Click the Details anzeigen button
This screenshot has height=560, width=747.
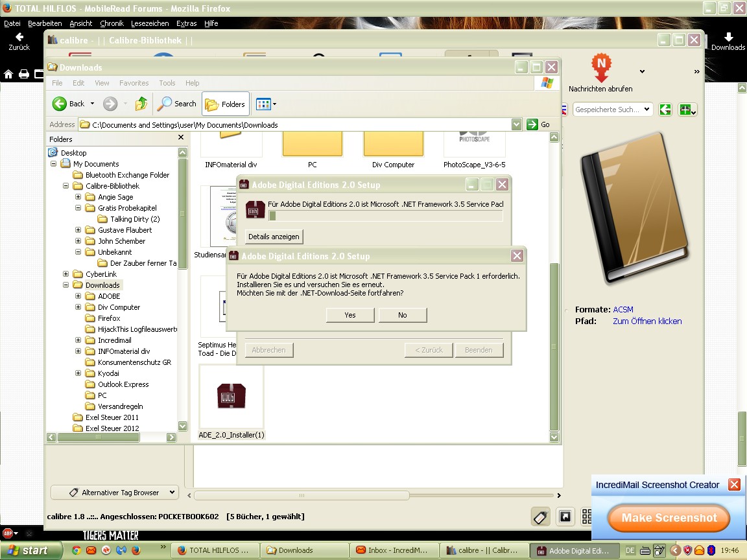[x=274, y=236]
